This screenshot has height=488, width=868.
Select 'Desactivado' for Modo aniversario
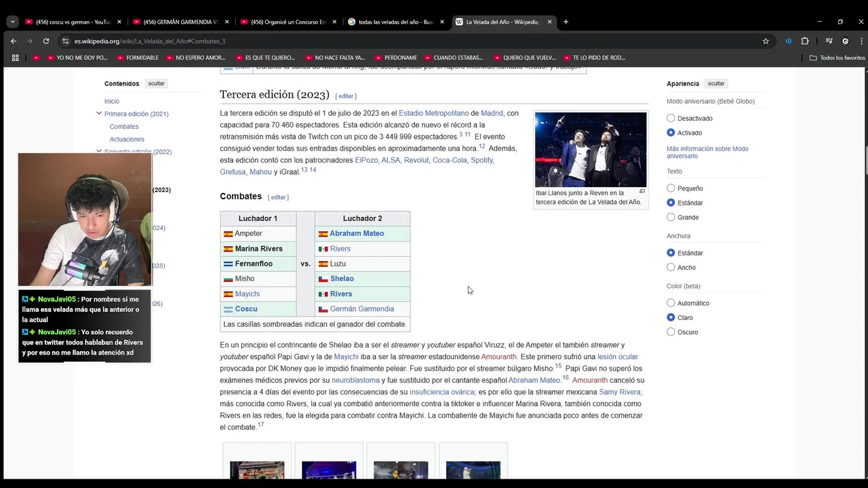point(671,118)
